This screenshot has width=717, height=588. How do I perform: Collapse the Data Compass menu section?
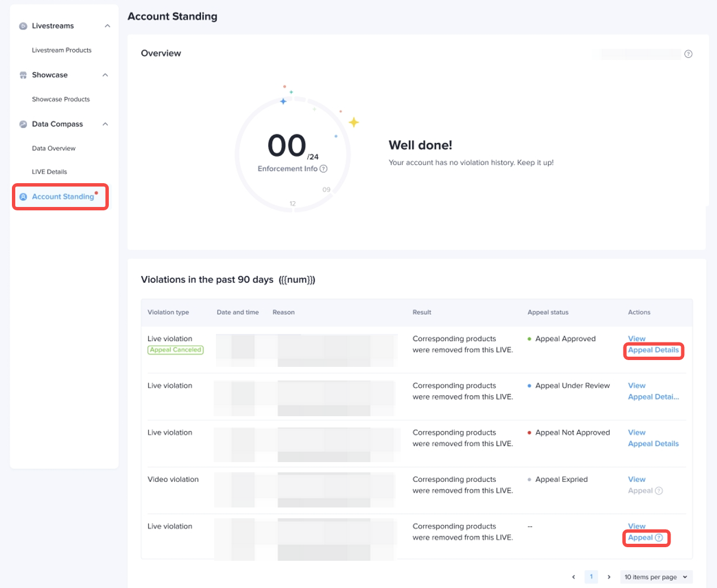[x=105, y=124]
